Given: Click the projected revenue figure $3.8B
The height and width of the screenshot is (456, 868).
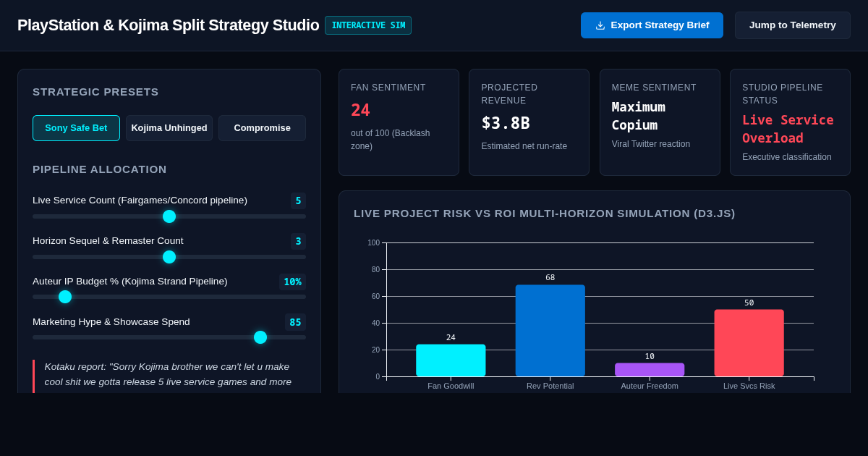Looking at the screenshot, I should [x=506, y=123].
